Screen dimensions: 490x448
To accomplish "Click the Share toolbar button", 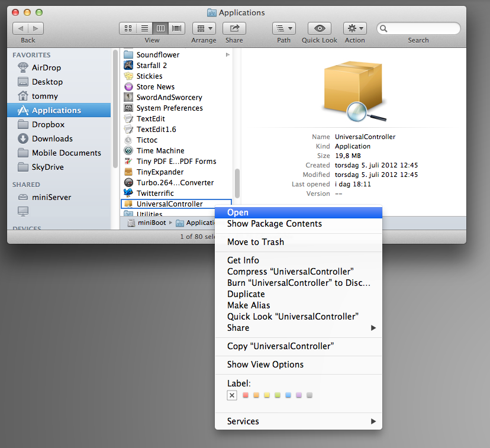I will point(234,28).
